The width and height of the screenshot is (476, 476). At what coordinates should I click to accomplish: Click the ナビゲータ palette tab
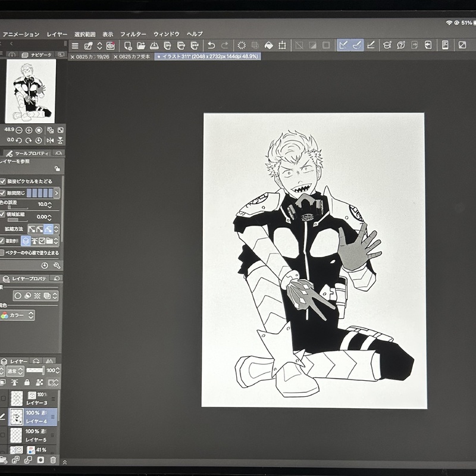click(37, 55)
